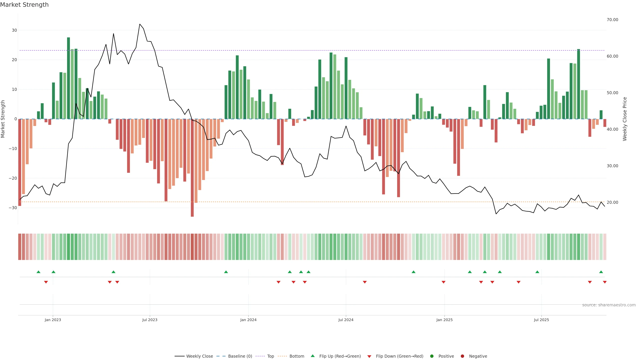Click the last green flip-up triangle marker
The image size is (644, 362).
(x=601, y=272)
